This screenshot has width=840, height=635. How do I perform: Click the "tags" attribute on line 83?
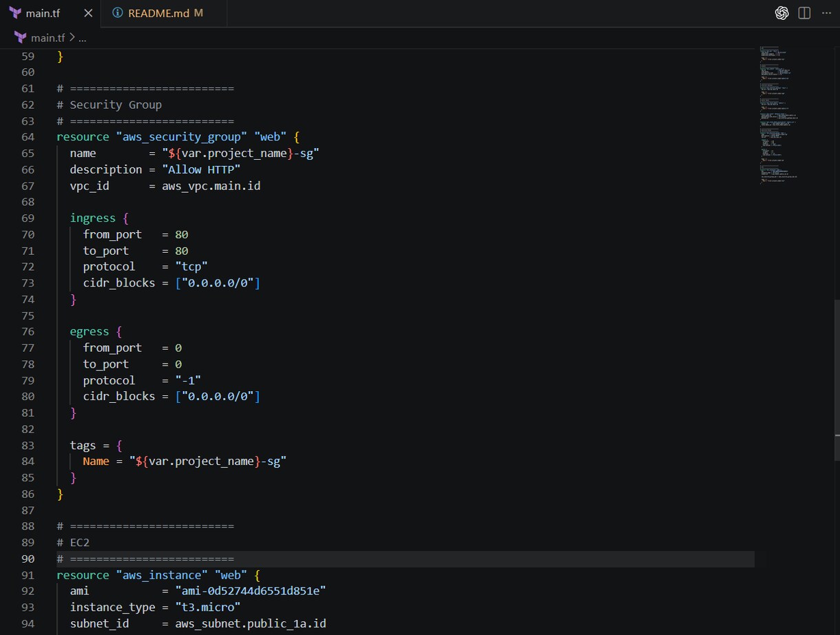coord(83,445)
